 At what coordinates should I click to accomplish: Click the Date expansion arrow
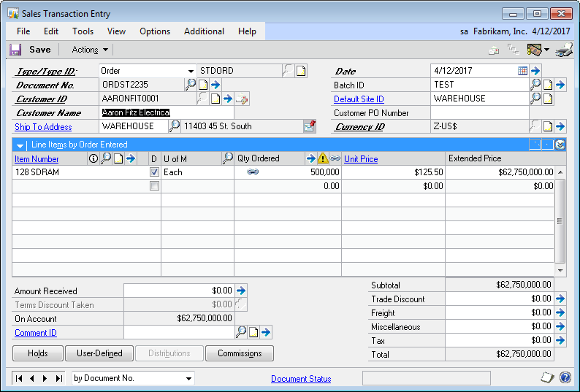(x=535, y=71)
